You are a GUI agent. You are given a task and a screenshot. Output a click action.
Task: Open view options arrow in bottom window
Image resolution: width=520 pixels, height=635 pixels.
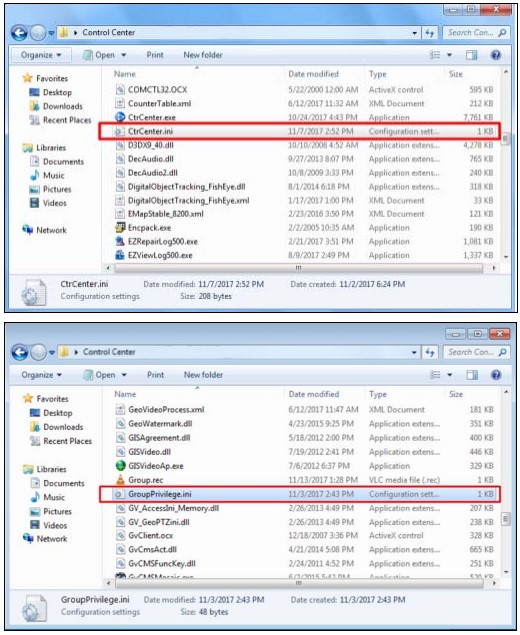pyautogui.click(x=450, y=375)
